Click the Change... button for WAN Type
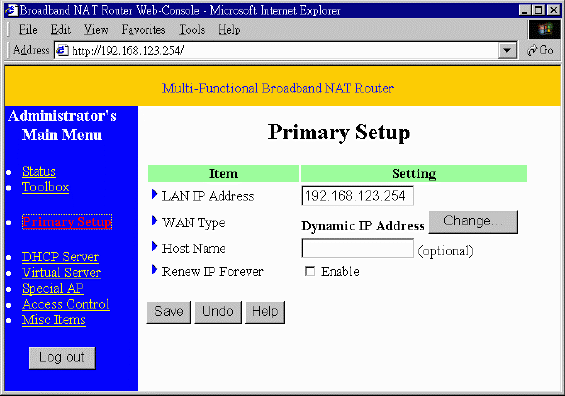Image resolution: width=565 pixels, height=396 pixels. (473, 222)
